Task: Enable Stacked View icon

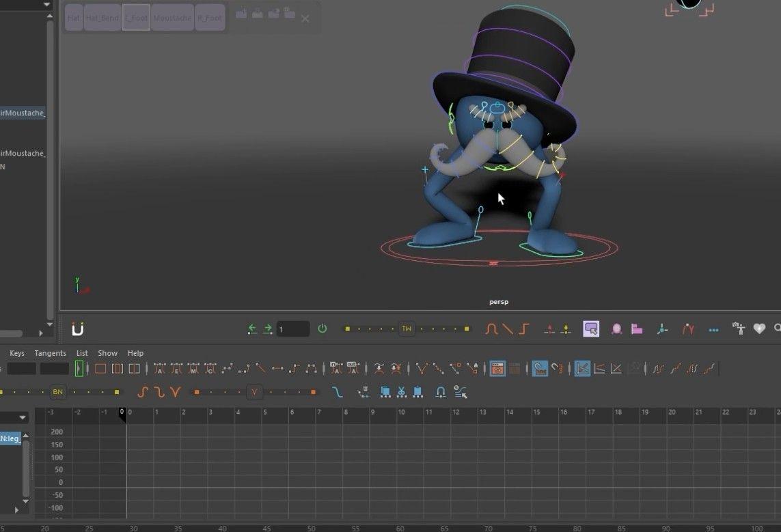Action: 600,369
